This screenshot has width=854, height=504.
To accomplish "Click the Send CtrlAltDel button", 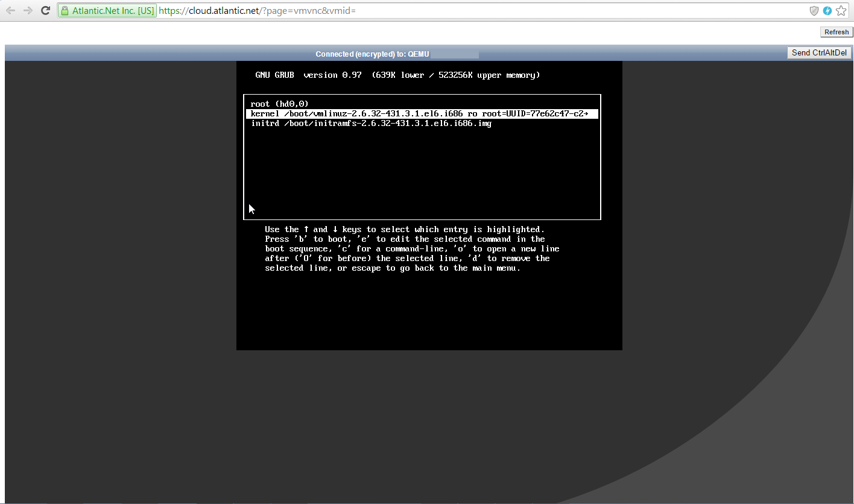I will tap(819, 53).
